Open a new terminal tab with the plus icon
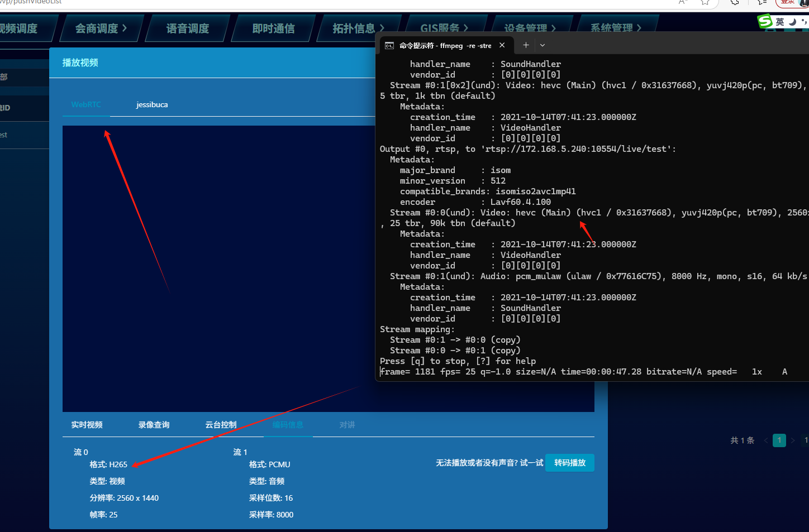The height and width of the screenshot is (532, 809). click(525, 45)
